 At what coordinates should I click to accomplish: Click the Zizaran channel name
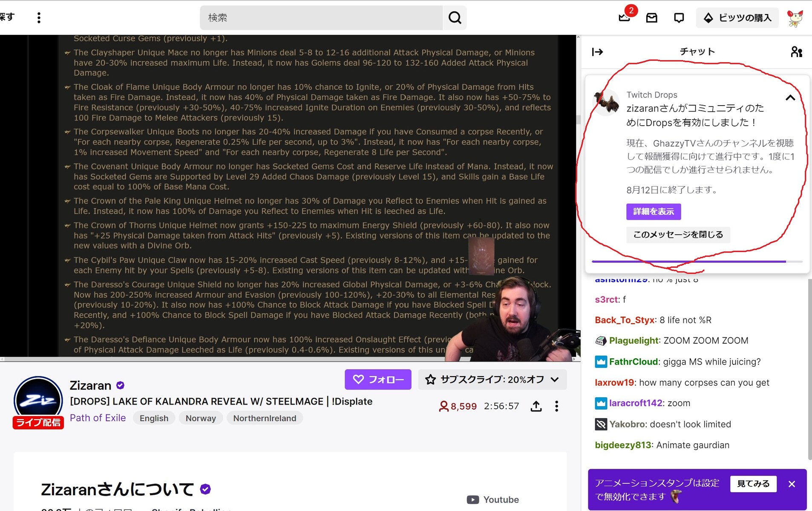point(90,385)
